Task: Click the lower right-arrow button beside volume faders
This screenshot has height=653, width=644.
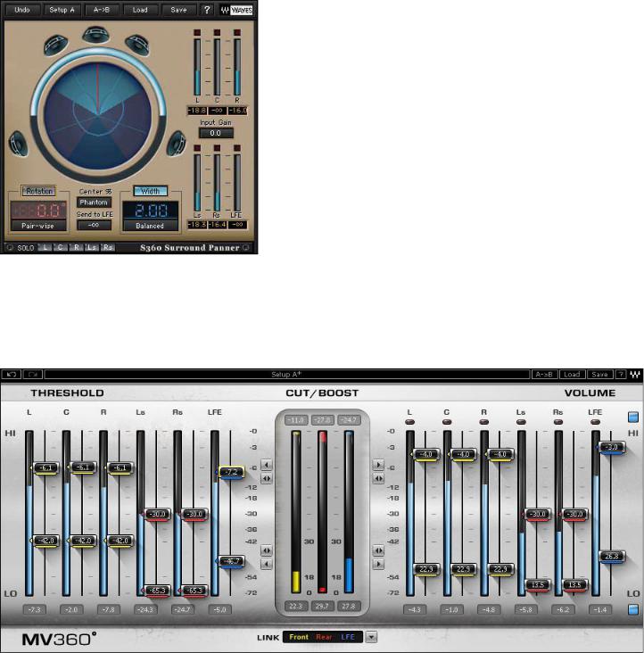Action: (378, 565)
